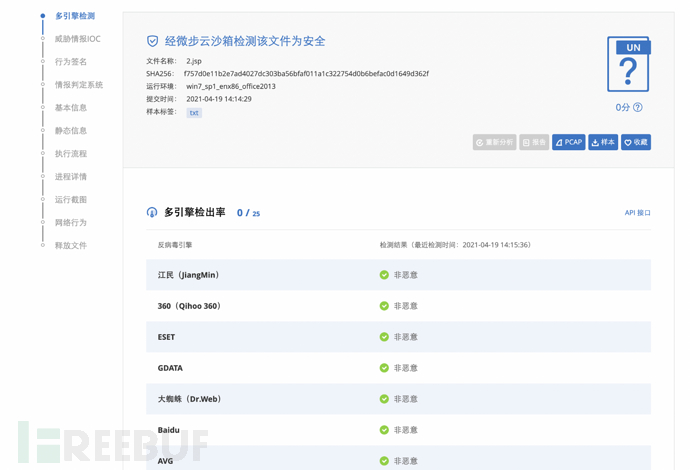690x470 pixels.
Task: Click the green check icon for Dr.Web
Action: pos(384,399)
